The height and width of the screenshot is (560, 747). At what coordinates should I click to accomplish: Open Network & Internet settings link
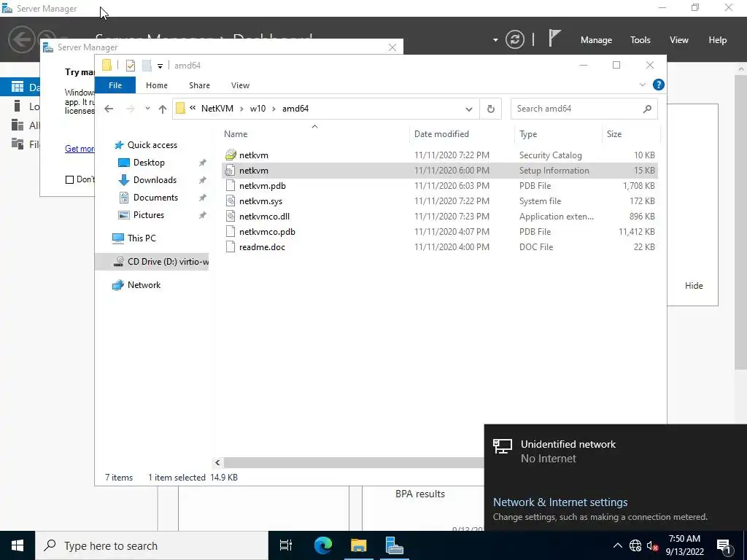point(560,502)
